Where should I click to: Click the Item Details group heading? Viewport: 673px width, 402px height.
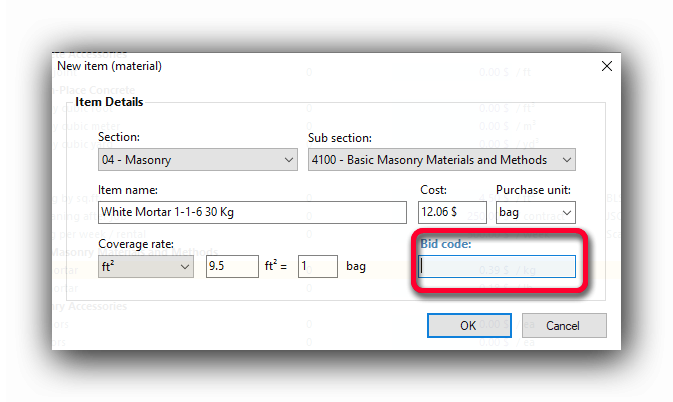point(109,102)
